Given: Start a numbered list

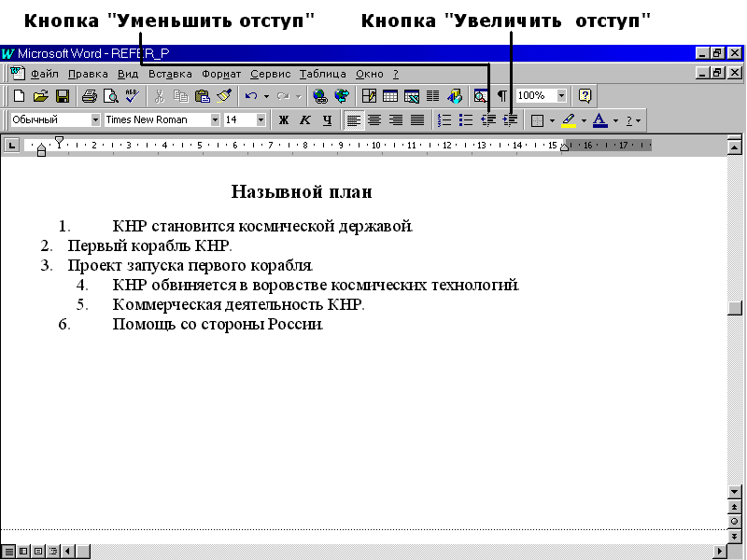Looking at the screenshot, I should (444, 120).
